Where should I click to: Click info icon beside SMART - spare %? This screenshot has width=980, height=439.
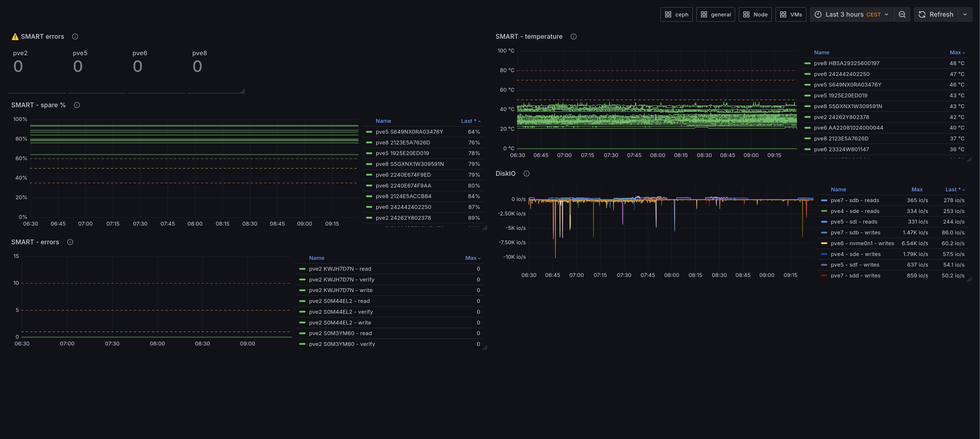click(x=77, y=105)
